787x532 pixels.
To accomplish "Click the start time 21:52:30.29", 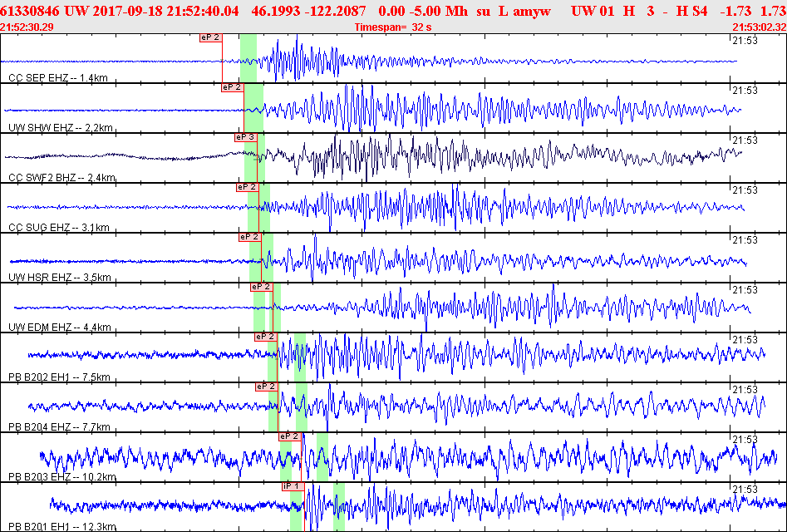I will point(27,27).
